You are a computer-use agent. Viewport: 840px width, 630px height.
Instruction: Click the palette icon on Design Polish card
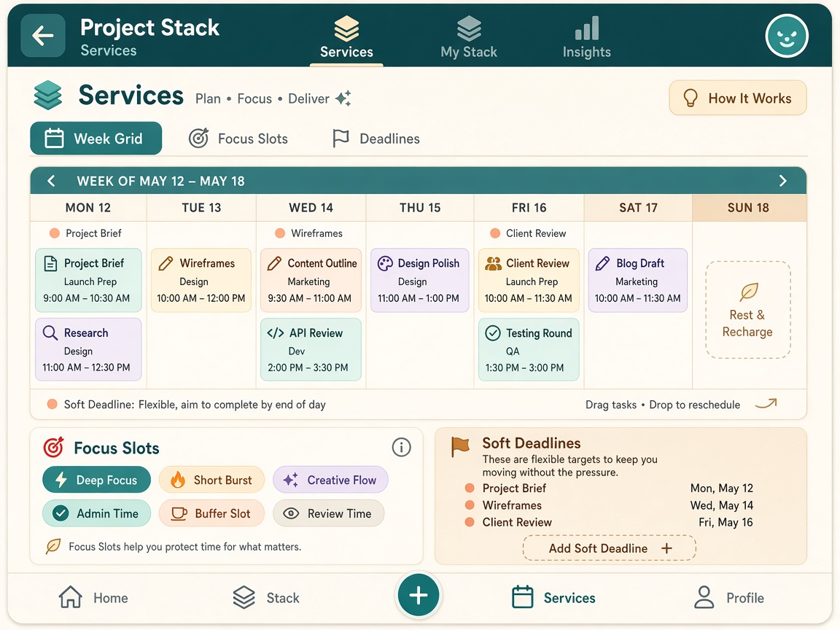coord(385,263)
